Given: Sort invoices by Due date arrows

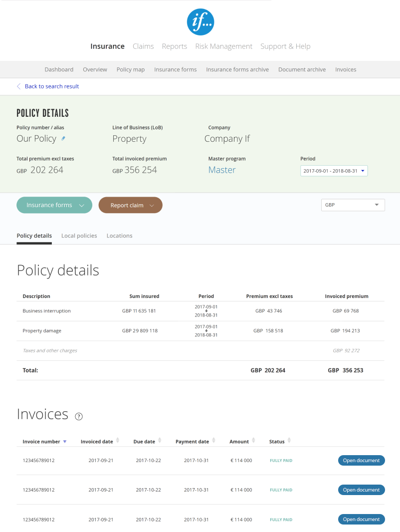Looking at the screenshot, I should click(x=160, y=441).
